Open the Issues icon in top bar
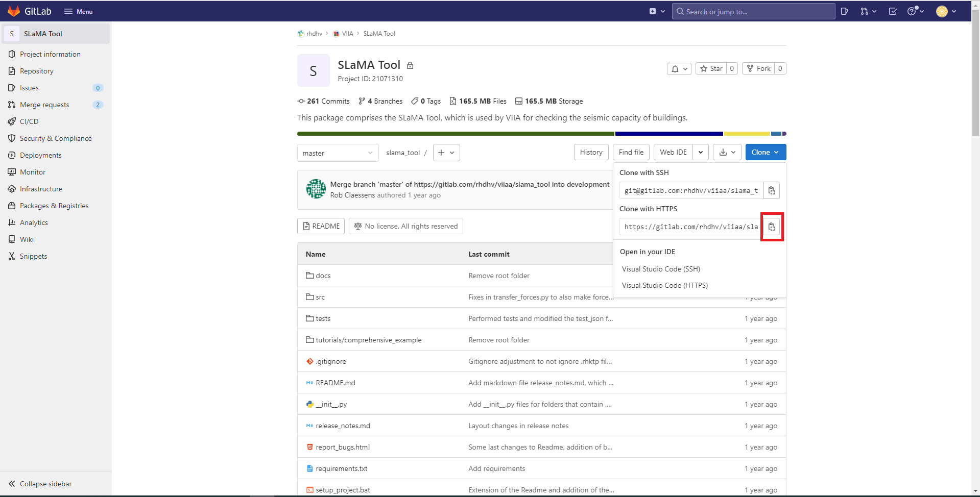 coord(844,11)
